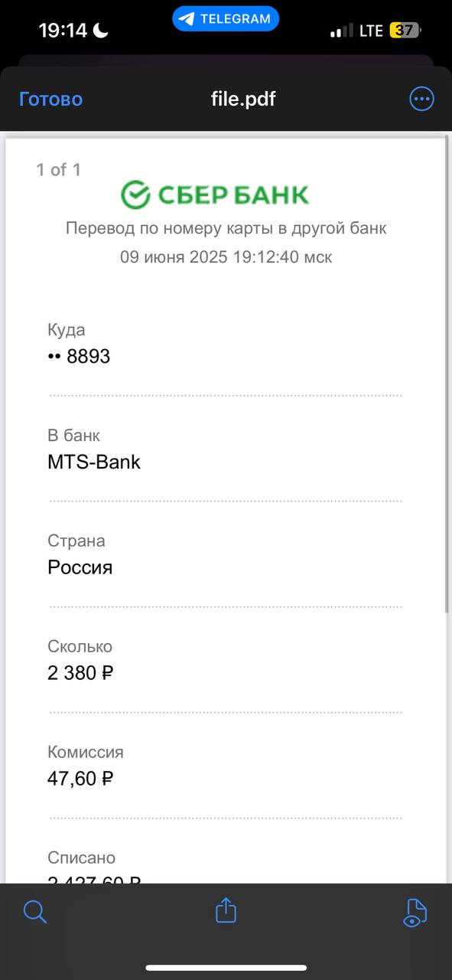Click the document scrollbar on right edge
This screenshot has width=452, height=980.
pos(448,375)
